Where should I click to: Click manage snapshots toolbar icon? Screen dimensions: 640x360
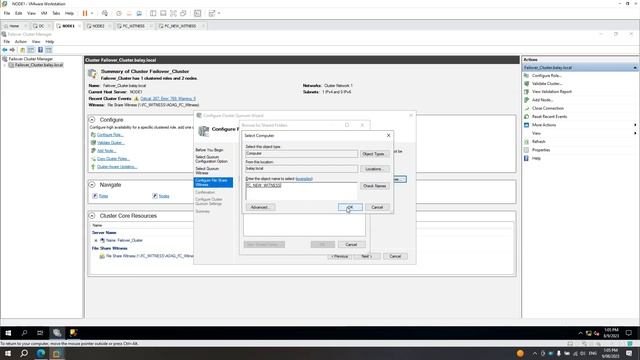(x=139, y=13)
